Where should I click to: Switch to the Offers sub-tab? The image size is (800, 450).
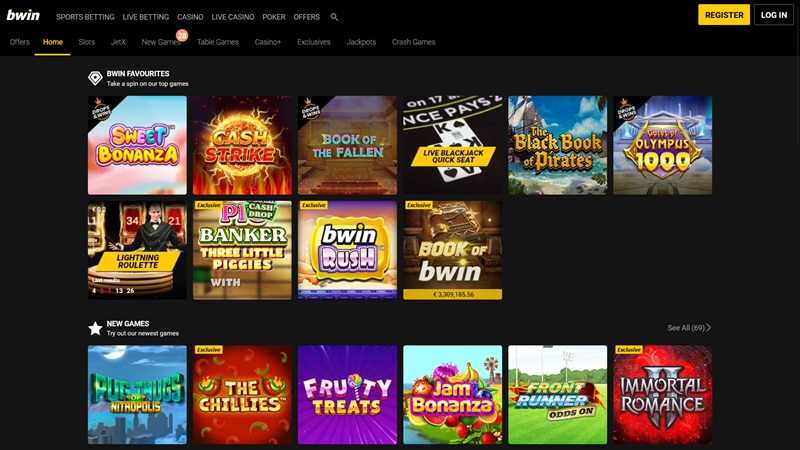click(19, 42)
